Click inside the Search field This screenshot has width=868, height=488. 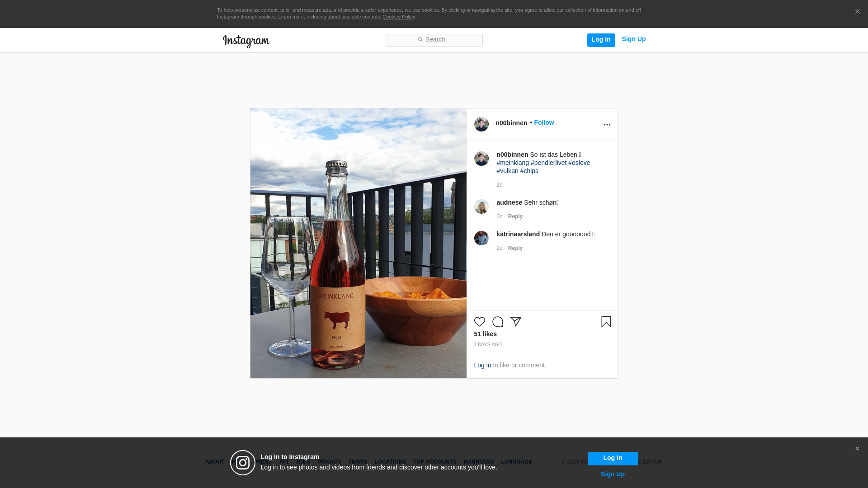point(434,40)
